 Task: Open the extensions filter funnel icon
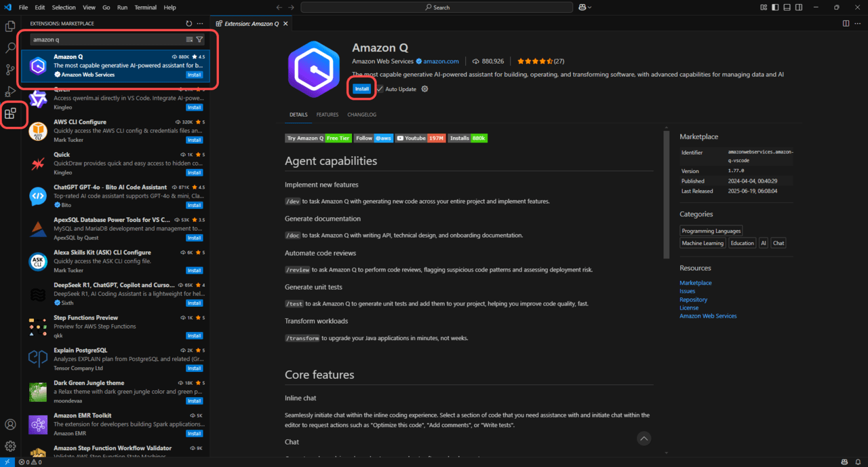(x=199, y=39)
